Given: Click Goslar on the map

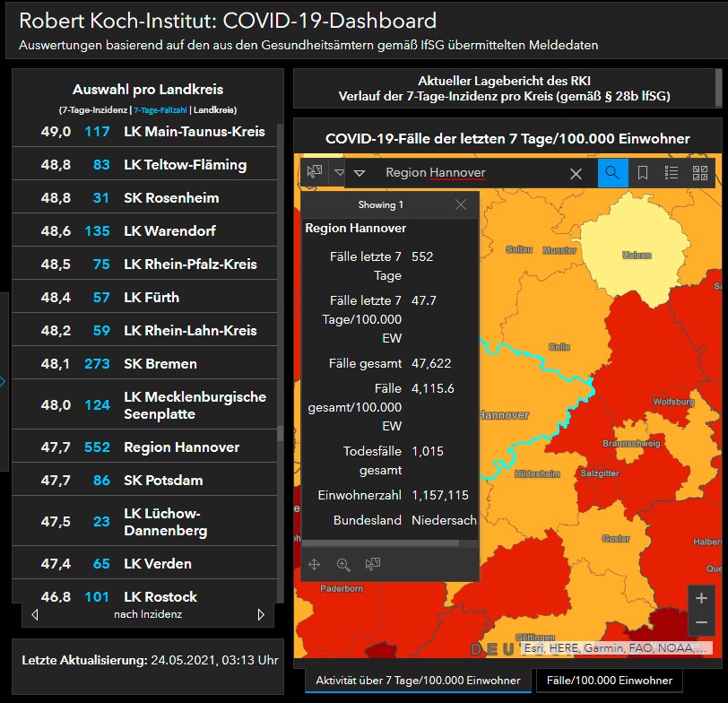Looking at the screenshot, I should click(x=616, y=539).
